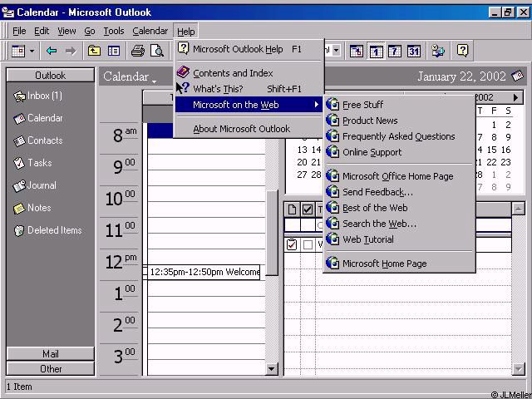Click Product News in the submenu

click(x=399, y=121)
